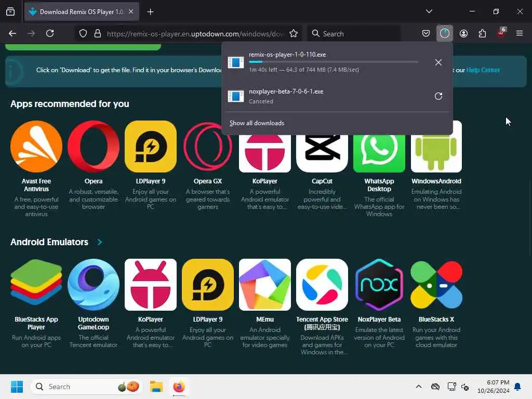Open the uBlock Origin extension icon
Image resolution: width=532 pixels, height=399 pixels.
click(x=501, y=33)
